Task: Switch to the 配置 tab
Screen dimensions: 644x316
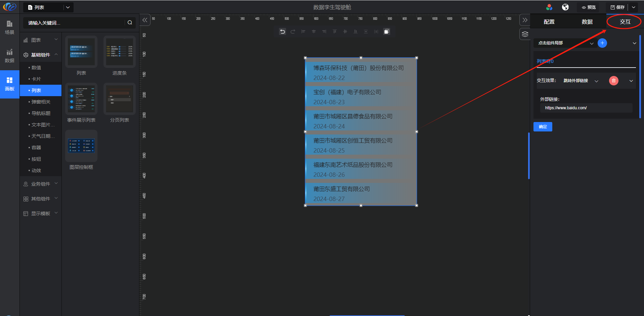Action: [549, 22]
